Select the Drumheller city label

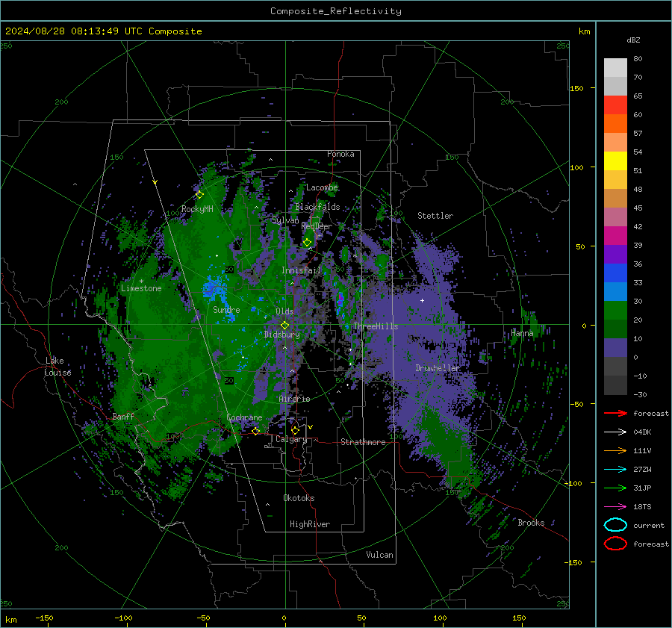[438, 368]
